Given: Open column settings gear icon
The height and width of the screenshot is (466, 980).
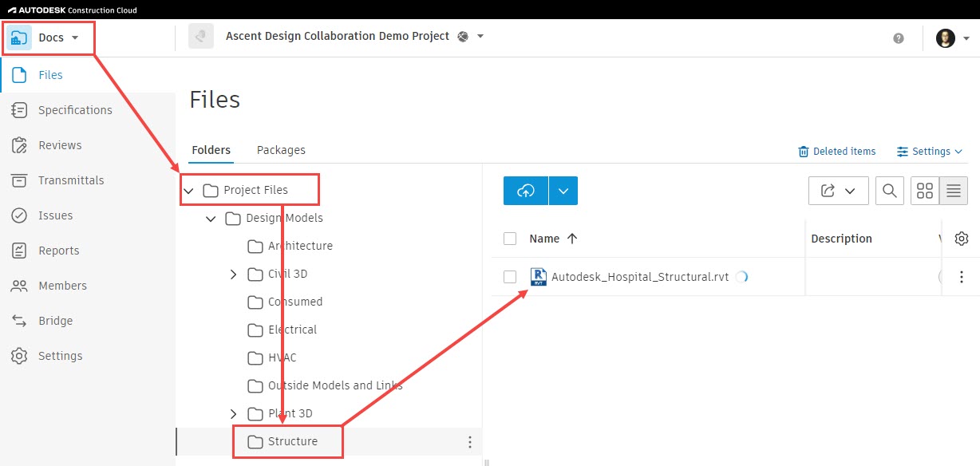Looking at the screenshot, I should (962, 239).
